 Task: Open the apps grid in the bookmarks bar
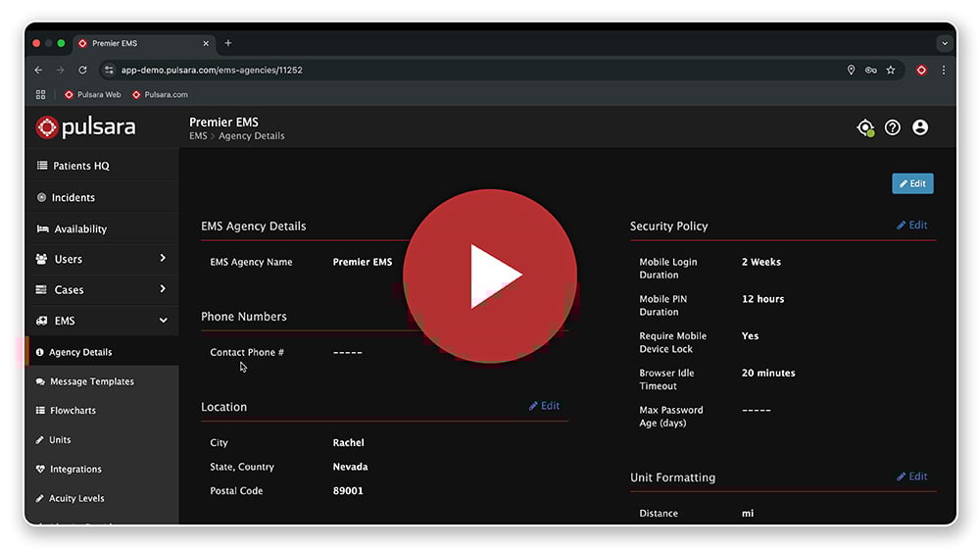40,95
